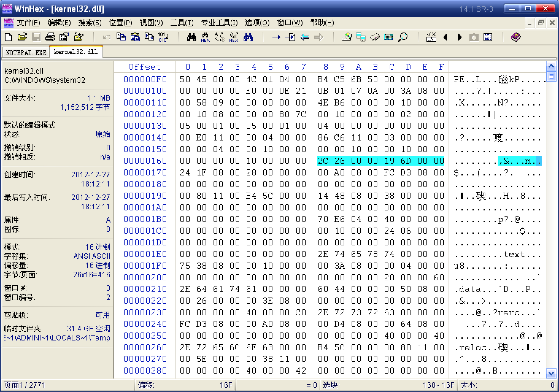The height and width of the screenshot is (392, 559).
Task: Start the Replace Hex Values function
Action: click(234, 37)
